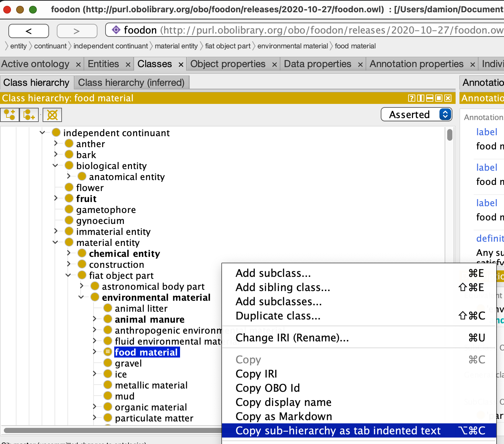Image resolution: width=504 pixels, height=444 pixels.
Task: Click the split horizontally icon in hierarchy header
Action: (430, 98)
